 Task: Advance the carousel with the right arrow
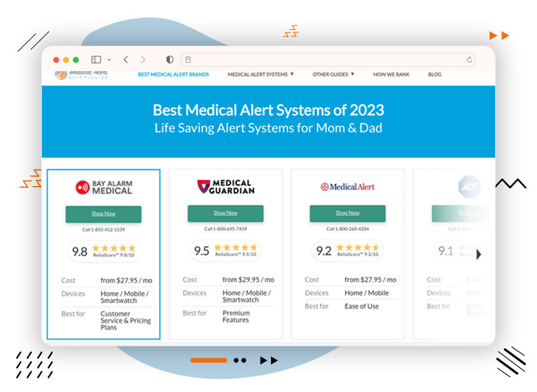[479, 255]
